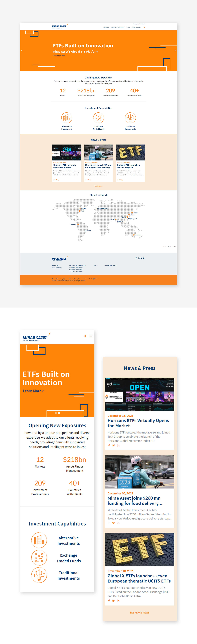This screenshot has height=644, width=197.
Task: Select the Brazil marker on world map
Action: (85, 230)
